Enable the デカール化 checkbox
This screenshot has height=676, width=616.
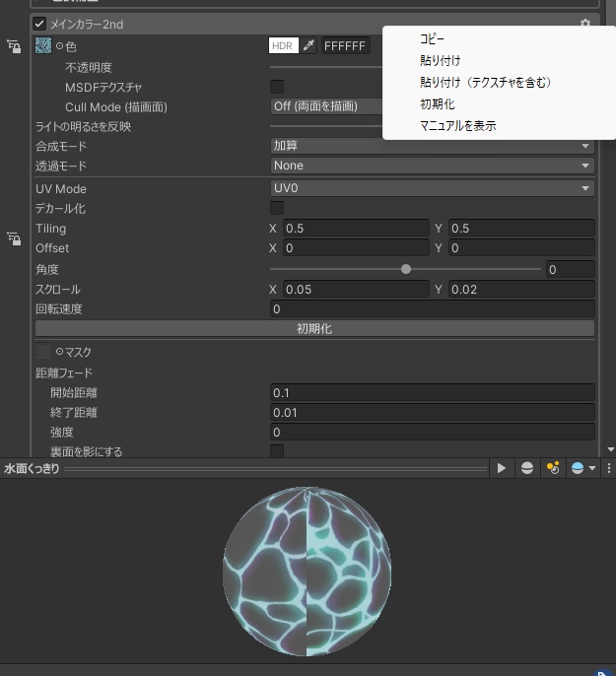click(x=277, y=208)
